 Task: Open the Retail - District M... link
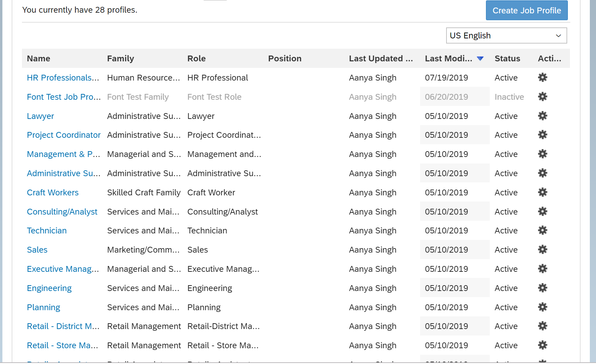tap(63, 326)
